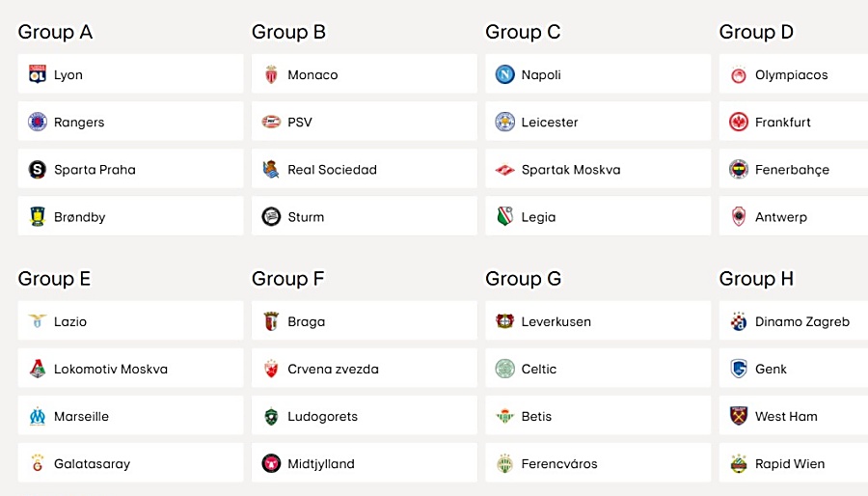Image resolution: width=868 pixels, height=496 pixels.
Task: Click the Fenerbahçe crest icon
Action: [x=739, y=170]
